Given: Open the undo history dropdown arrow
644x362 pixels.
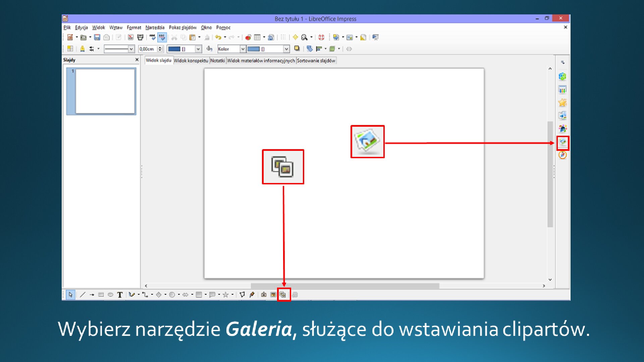Looking at the screenshot, I should pyautogui.click(x=225, y=37).
